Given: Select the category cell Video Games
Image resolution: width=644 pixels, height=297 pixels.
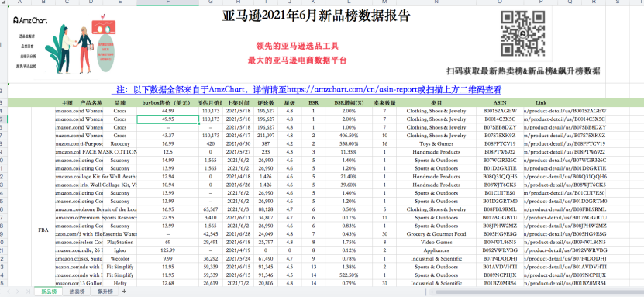Looking at the screenshot, I should coord(436,243).
